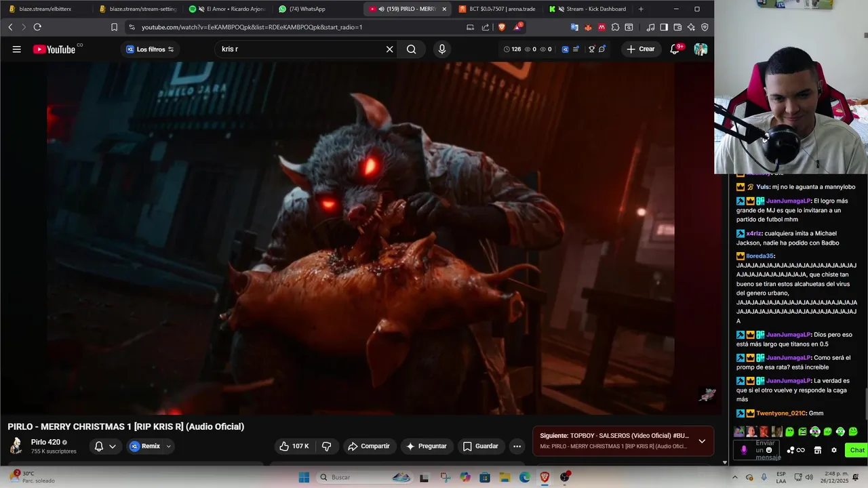
Task: Like the video with 107 K likes
Action: (x=295, y=446)
